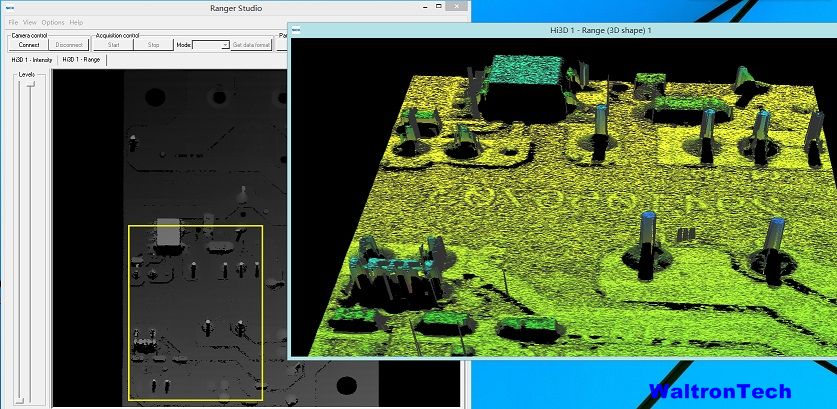Expand the Mode dropdown

[223, 45]
